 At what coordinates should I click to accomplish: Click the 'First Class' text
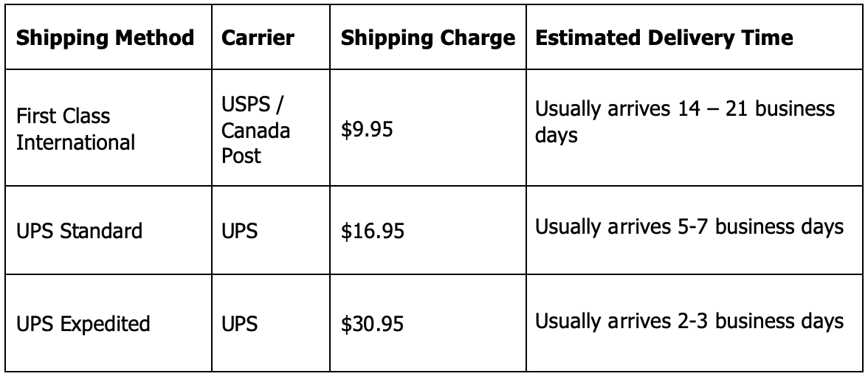pyautogui.click(x=63, y=117)
